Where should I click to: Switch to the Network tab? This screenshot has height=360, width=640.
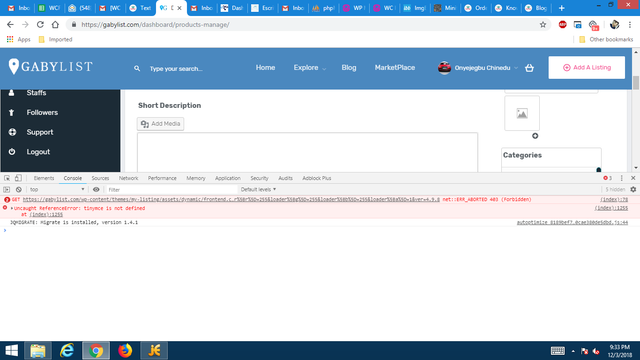click(x=128, y=178)
